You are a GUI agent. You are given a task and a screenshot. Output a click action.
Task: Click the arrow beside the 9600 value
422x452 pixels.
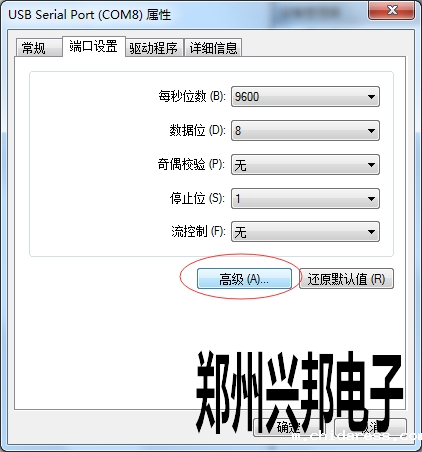(371, 97)
